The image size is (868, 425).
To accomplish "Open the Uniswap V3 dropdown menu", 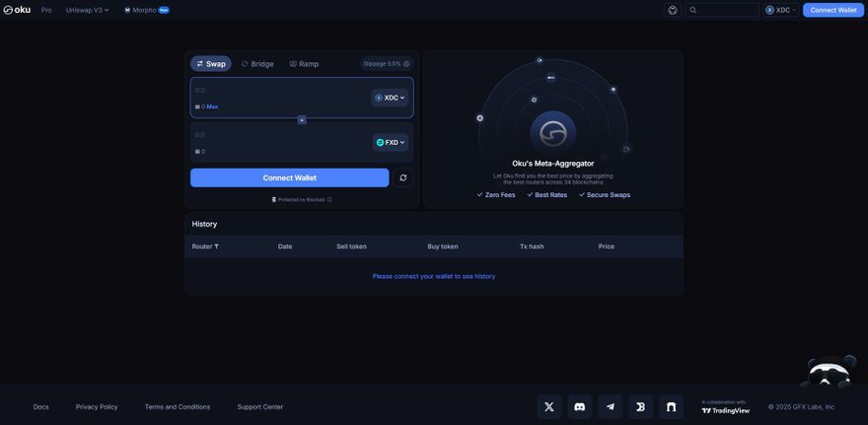I will click(x=87, y=10).
